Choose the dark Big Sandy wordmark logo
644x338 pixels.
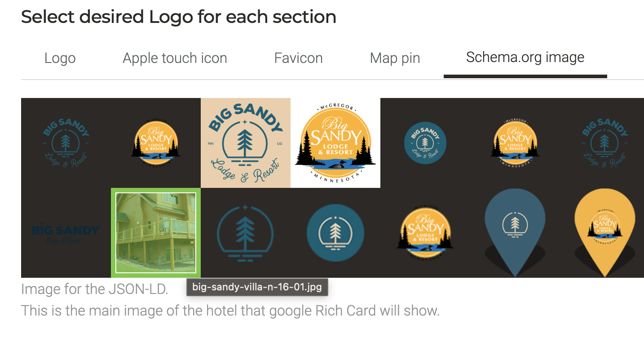(x=66, y=233)
